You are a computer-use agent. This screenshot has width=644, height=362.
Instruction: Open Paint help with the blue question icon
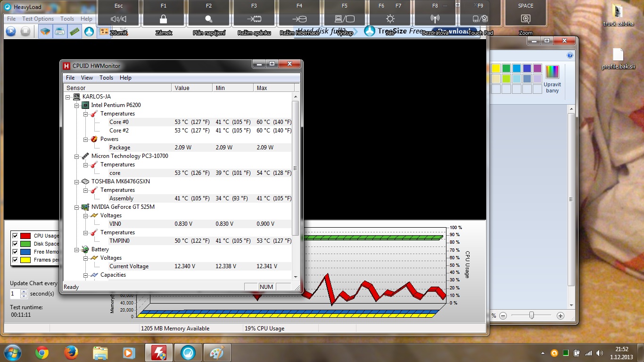click(570, 55)
